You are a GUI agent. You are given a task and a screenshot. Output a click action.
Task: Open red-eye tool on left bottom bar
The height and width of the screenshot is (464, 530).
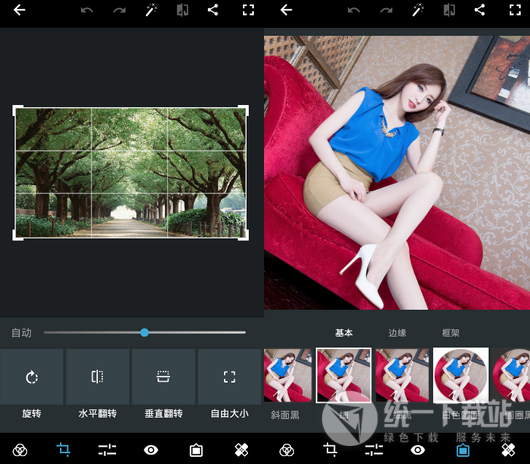point(151,450)
